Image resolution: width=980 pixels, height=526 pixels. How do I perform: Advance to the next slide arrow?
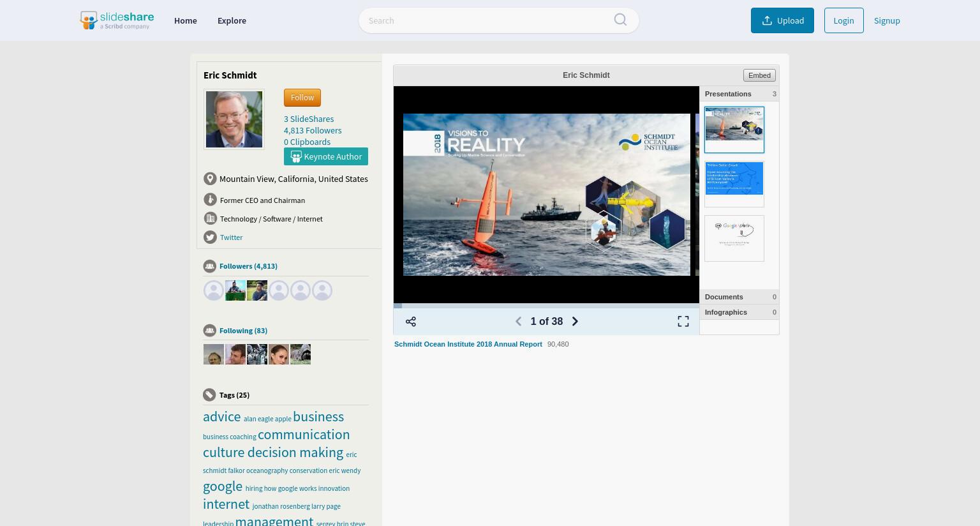575,322
